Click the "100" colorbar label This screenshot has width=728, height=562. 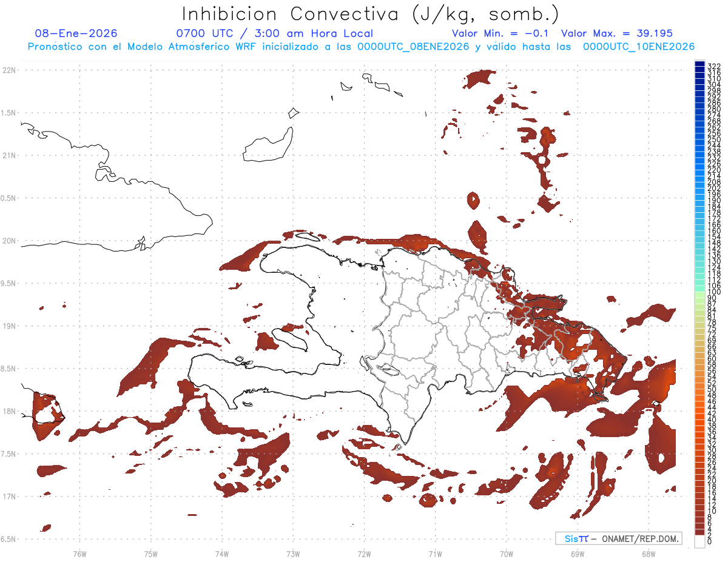[713, 292]
